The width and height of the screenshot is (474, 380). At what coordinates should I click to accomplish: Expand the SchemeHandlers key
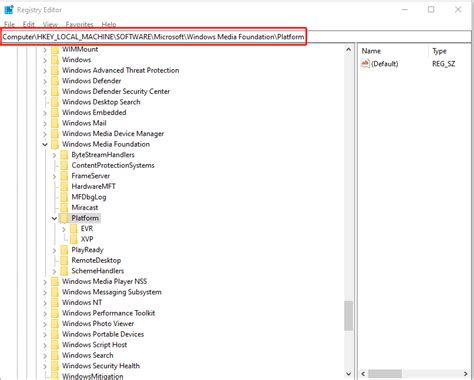(54, 271)
